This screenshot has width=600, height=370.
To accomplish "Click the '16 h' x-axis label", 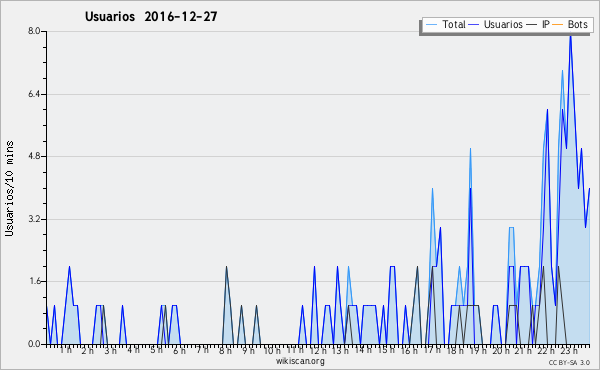I will (409, 351).
